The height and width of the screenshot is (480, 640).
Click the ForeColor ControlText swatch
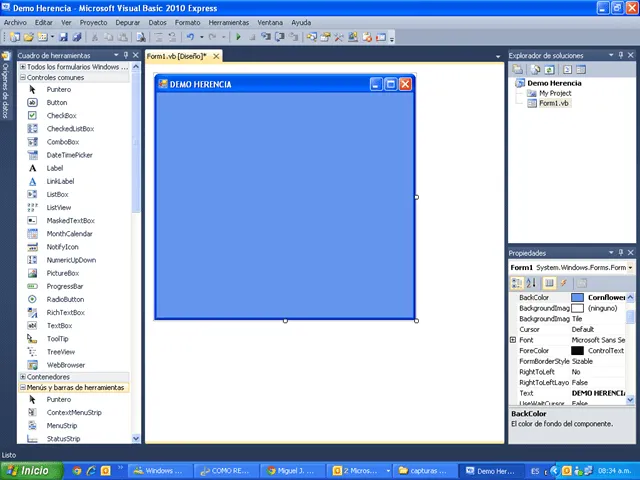(x=577, y=350)
